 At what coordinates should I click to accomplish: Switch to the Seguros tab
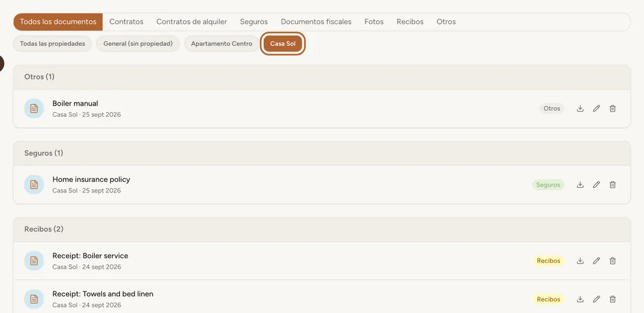(x=254, y=22)
